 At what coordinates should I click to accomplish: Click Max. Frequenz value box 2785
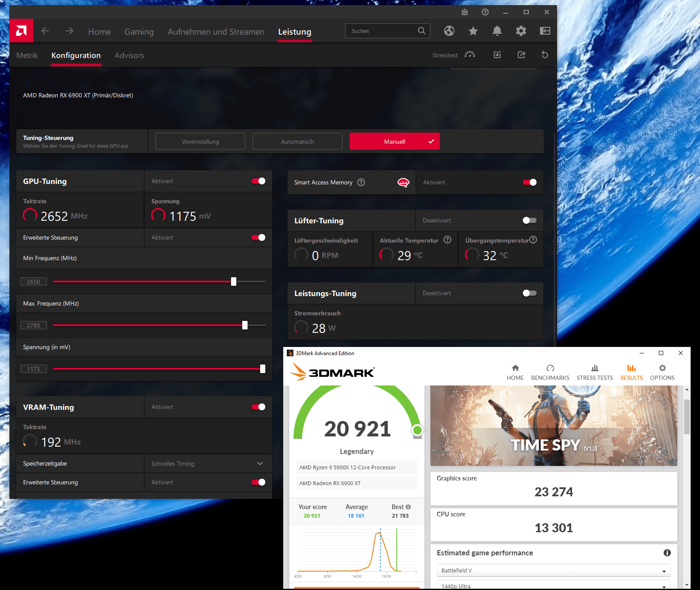33,325
